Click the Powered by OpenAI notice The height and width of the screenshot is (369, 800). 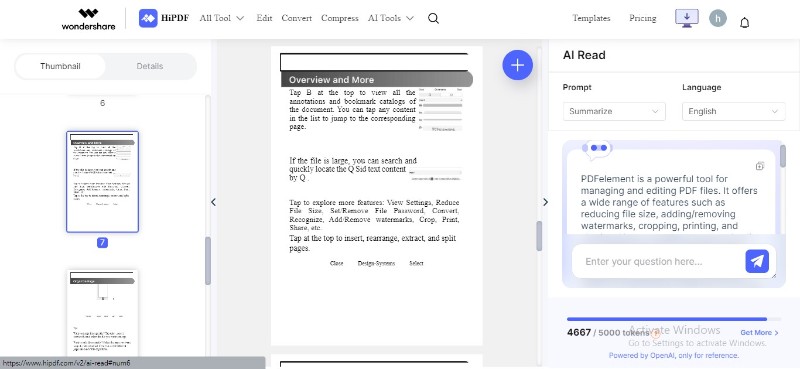[x=673, y=355]
